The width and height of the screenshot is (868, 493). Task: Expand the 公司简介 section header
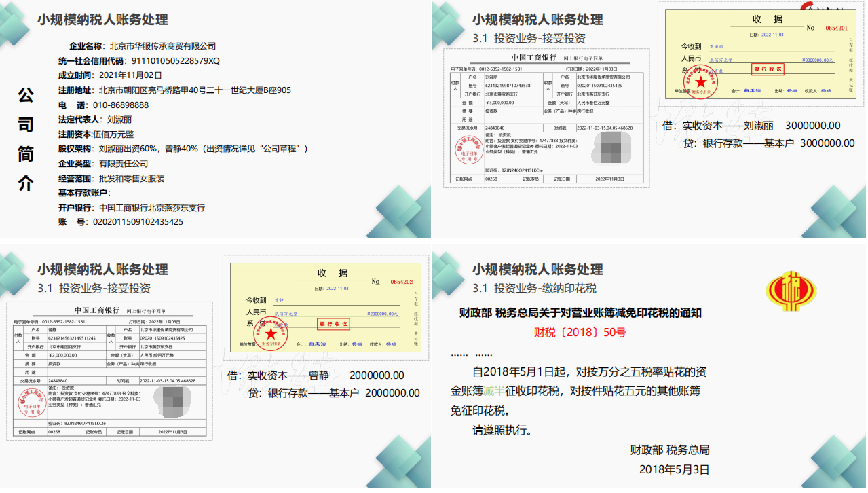click(x=24, y=143)
